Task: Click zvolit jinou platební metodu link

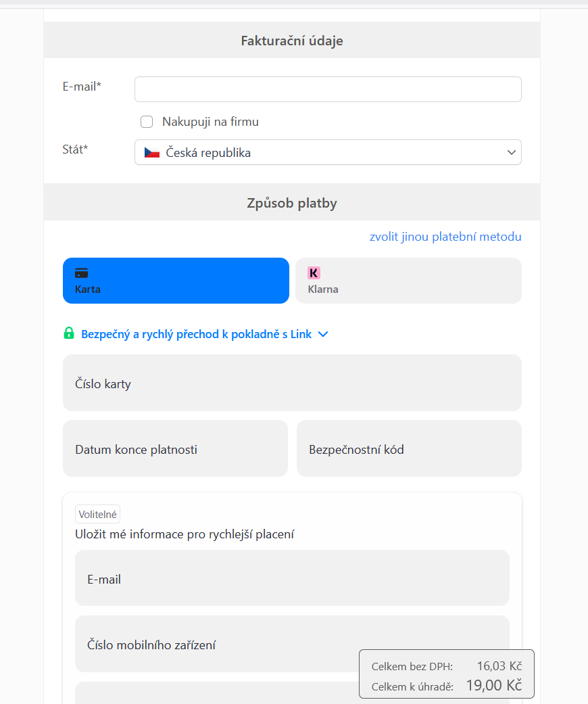Action: click(x=445, y=237)
